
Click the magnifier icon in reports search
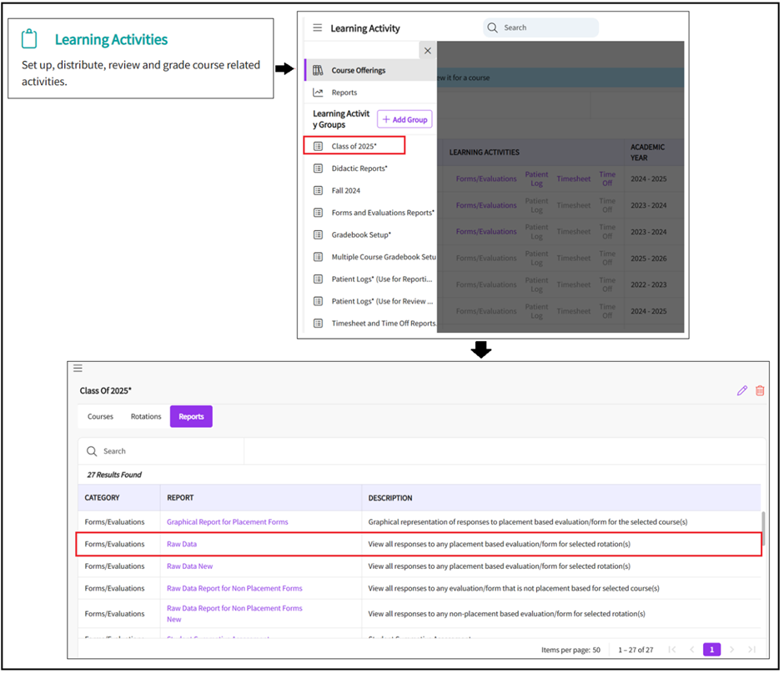coord(92,451)
